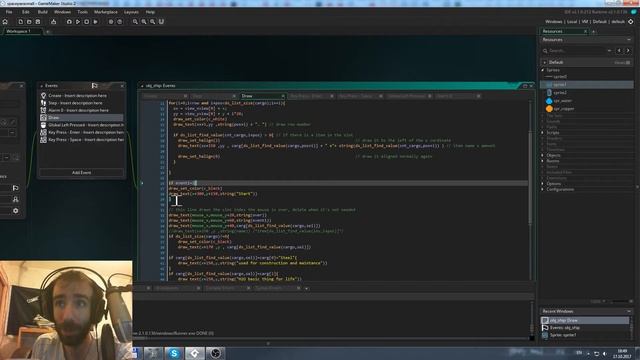The height and width of the screenshot is (360, 640).
Task: Open the Recent Windows dropdown arrow
Action: (x=629, y=311)
